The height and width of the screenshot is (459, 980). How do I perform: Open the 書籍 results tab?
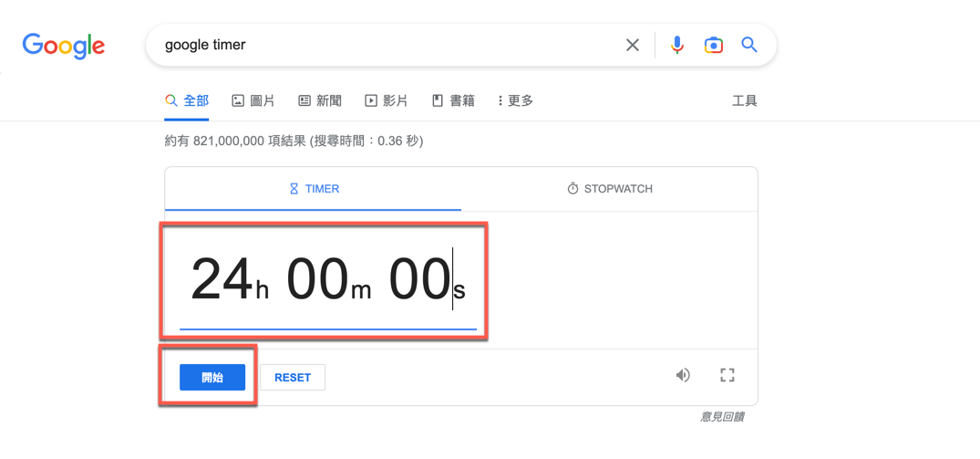453,100
